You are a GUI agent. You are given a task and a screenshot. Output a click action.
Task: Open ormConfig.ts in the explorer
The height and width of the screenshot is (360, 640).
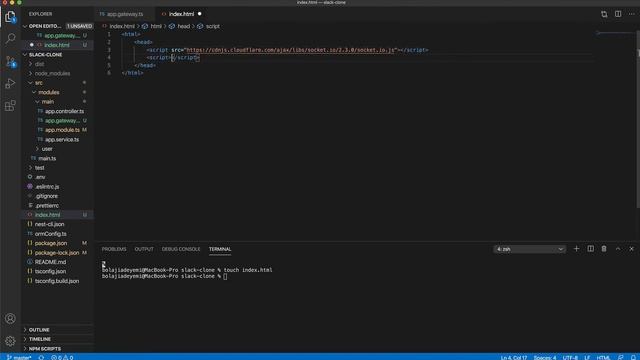[57, 234]
